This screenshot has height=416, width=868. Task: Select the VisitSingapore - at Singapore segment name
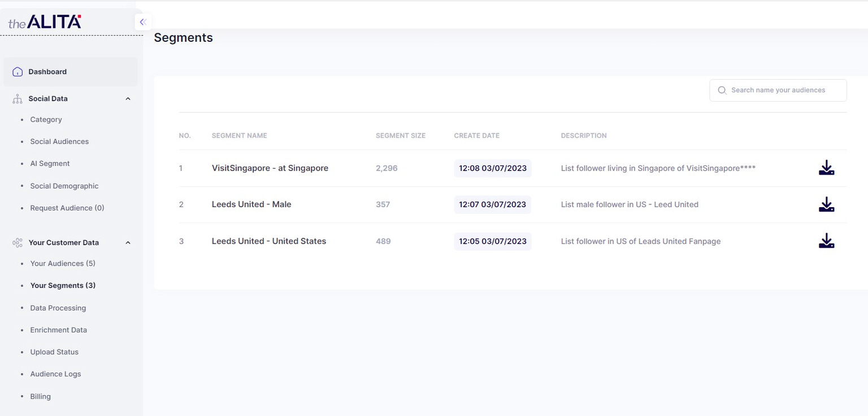pyautogui.click(x=270, y=168)
